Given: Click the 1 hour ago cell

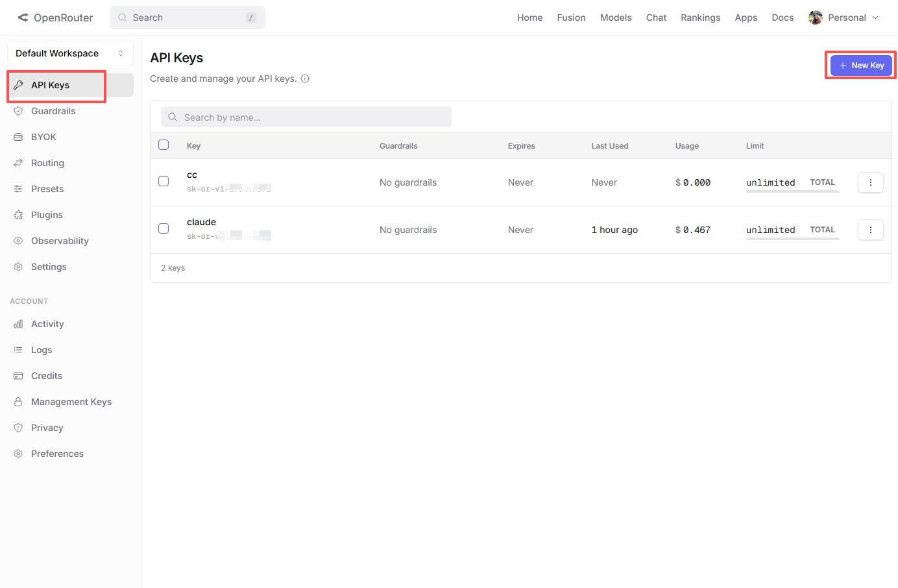Looking at the screenshot, I should tap(614, 230).
